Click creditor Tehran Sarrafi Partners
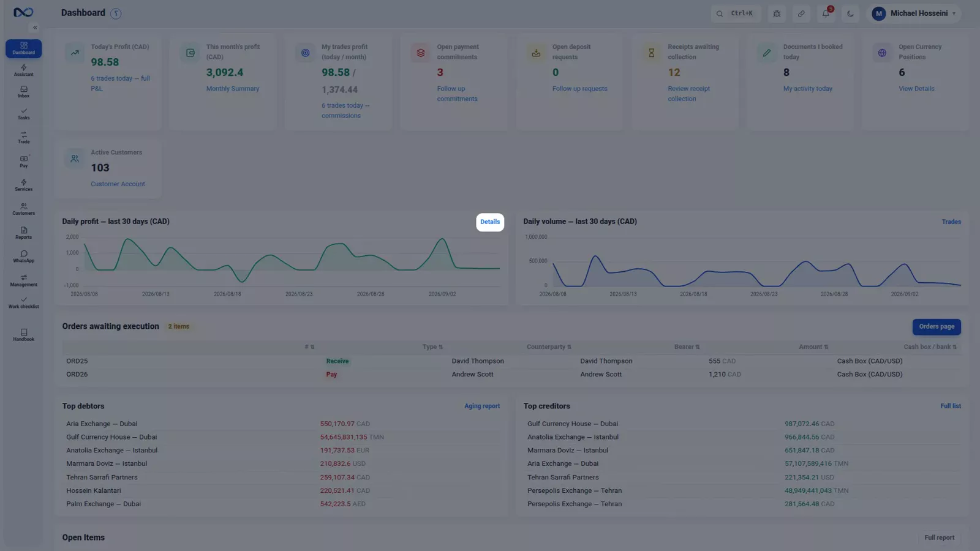The width and height of the screenshot is (980, 551). point(563,478)
